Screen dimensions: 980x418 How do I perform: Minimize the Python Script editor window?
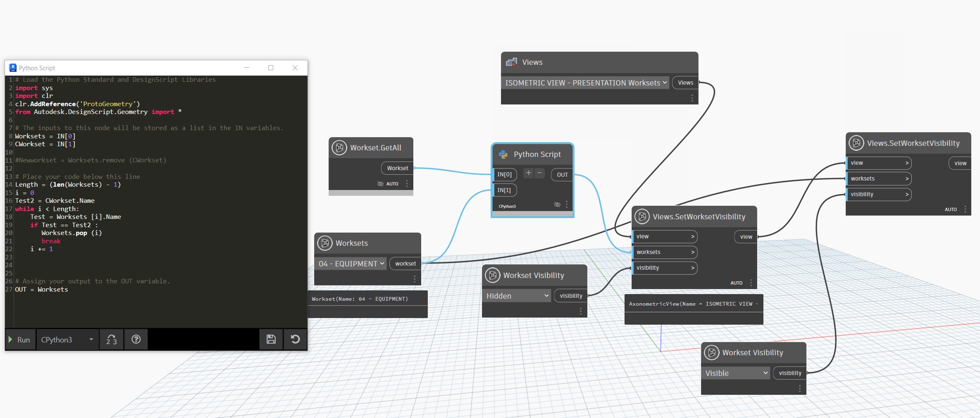point(247,68)
